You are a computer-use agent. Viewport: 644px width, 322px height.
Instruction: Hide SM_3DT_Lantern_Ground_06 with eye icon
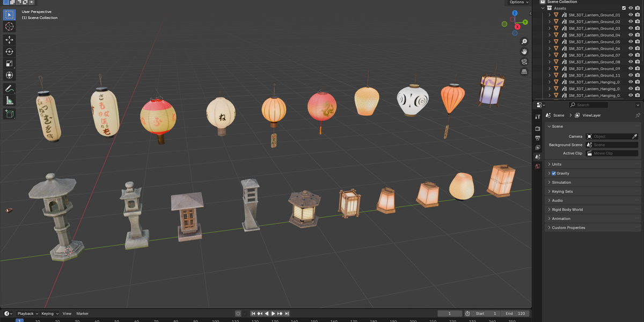[x=631, y=48]
